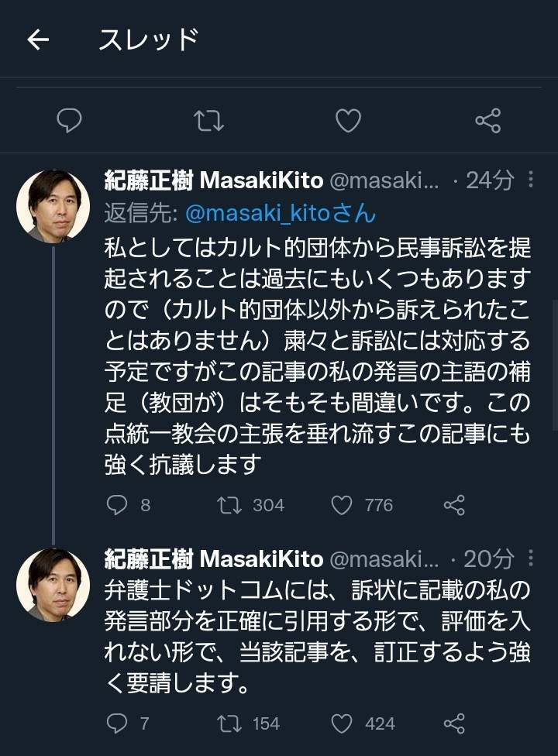Retweet the top tweet in thread
Image resolution: width=558 pixels, height=756 pixels.
point(209,120)
